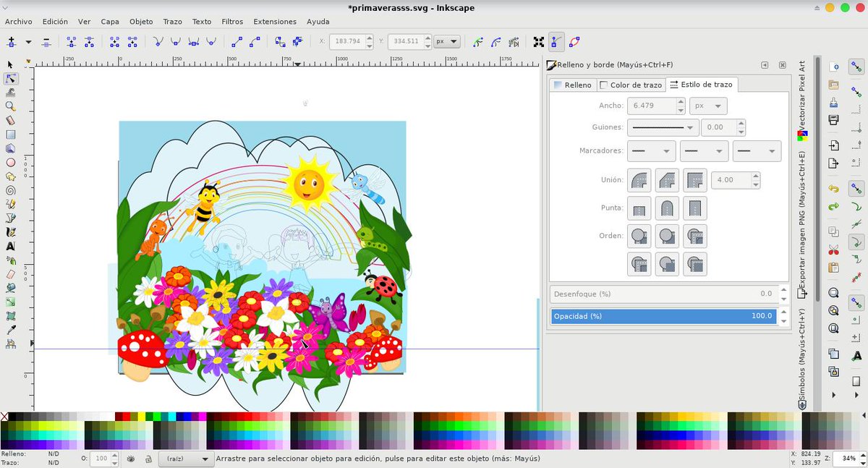
Task: Select the Rectangle tool in toolbox
Action: pos(10,134)
